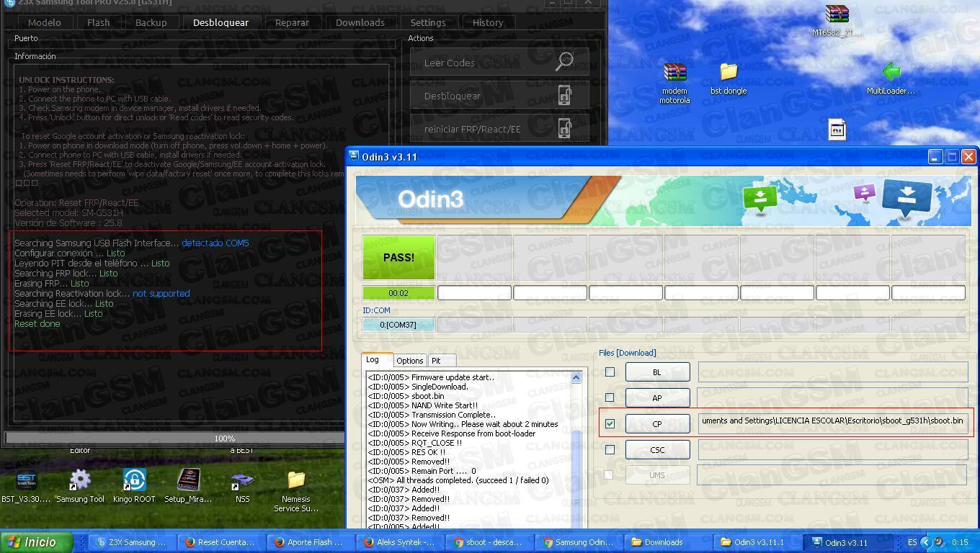Tick the CSC file checkbox in Odin3

click(x=610, y=449)
